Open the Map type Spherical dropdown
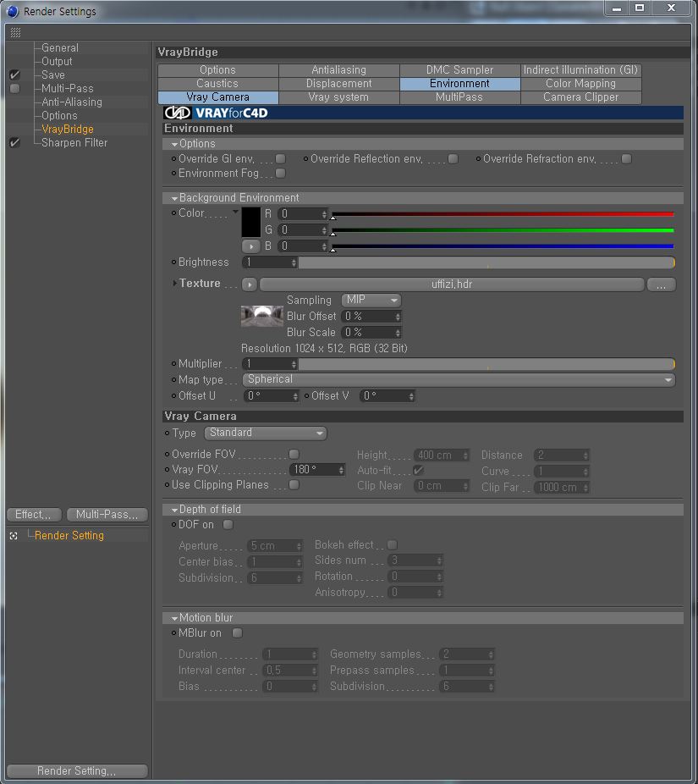Image resolution: width=698 pixels, height=784 pixels. [x=459, y=379]
